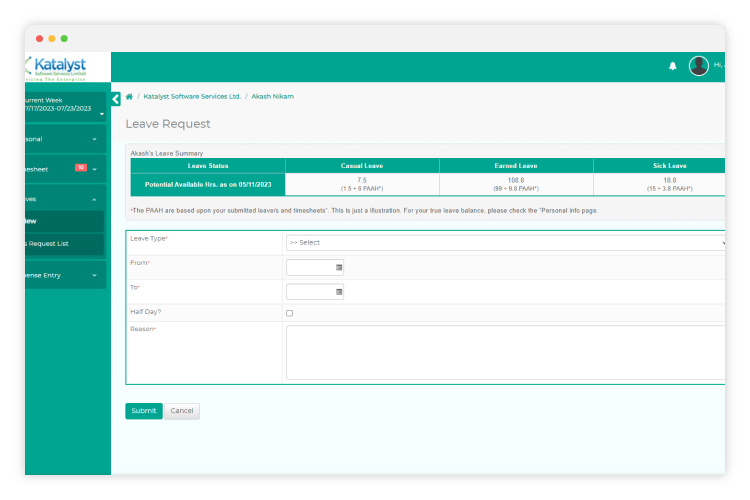
Task: Collapse sidebar using the arrow toggle
Action: (116, 98)
